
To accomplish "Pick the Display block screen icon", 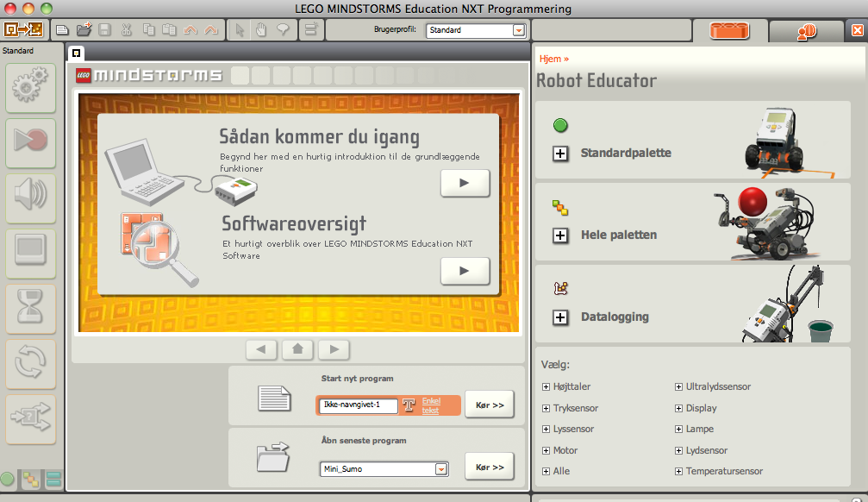I will [30, 254].
